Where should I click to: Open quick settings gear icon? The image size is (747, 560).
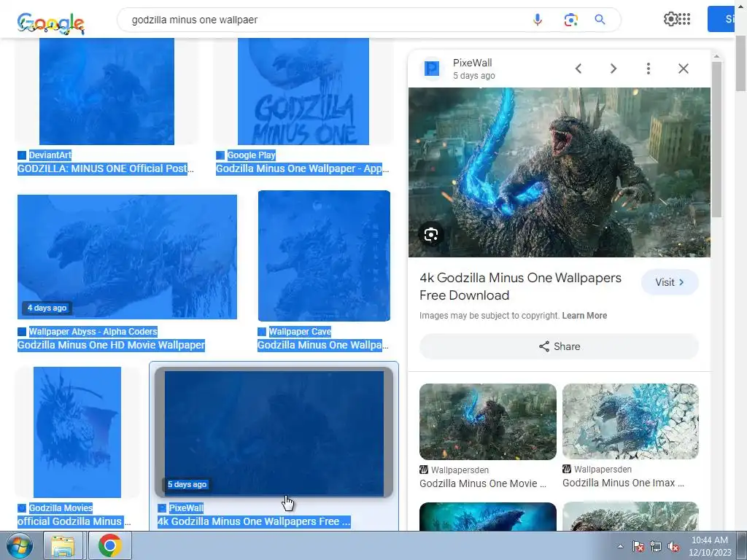pos(670,19)
